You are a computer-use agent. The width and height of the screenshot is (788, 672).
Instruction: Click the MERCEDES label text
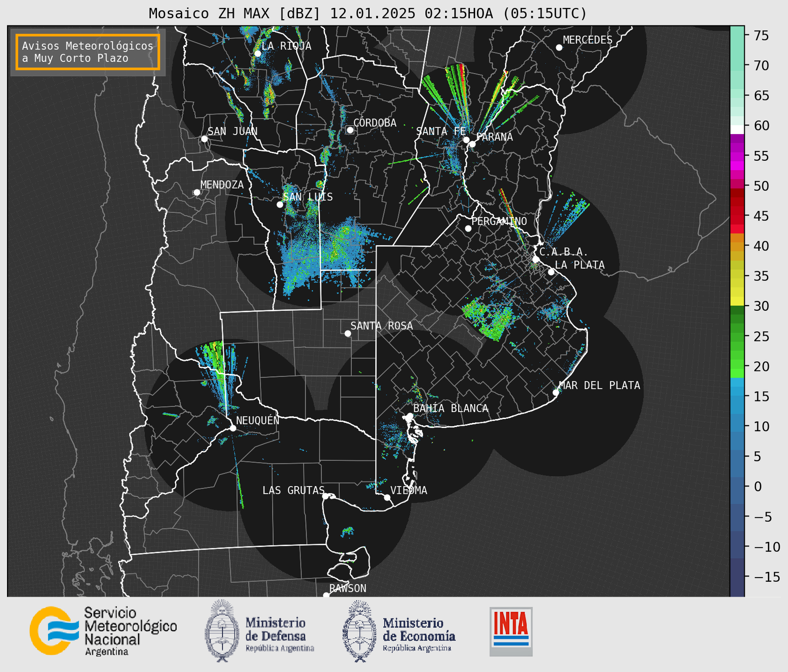tap(588, 40)
